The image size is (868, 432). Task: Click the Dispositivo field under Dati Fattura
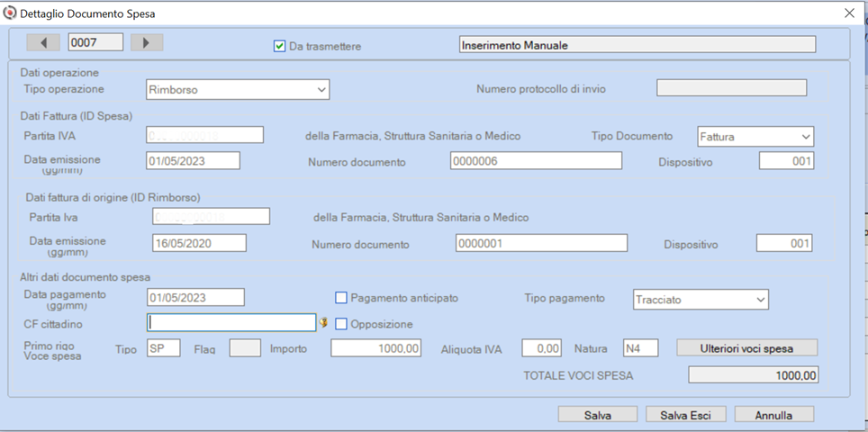coord(786,161)
